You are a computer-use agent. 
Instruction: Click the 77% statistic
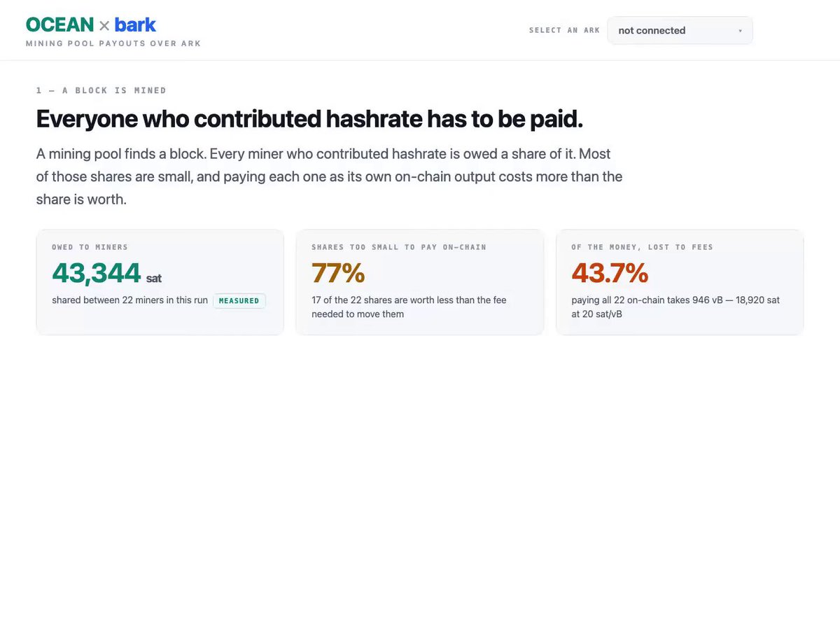(338, 273)
